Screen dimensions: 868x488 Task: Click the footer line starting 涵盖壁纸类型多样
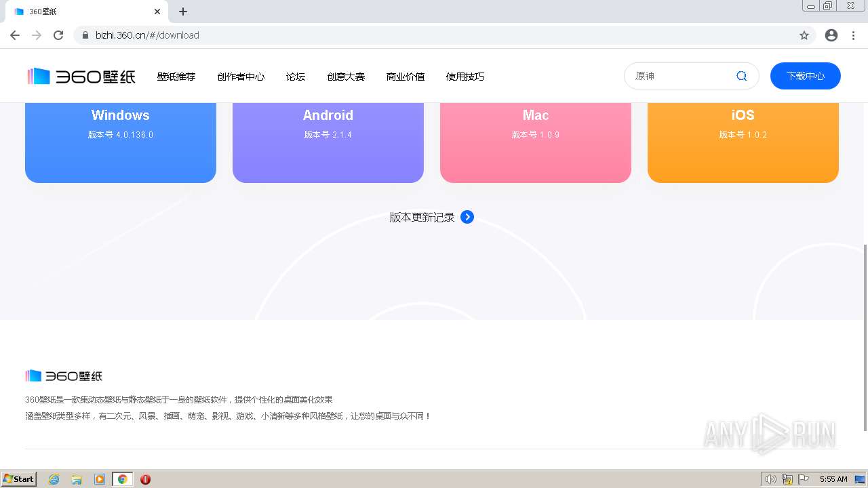tap(228, 416)
